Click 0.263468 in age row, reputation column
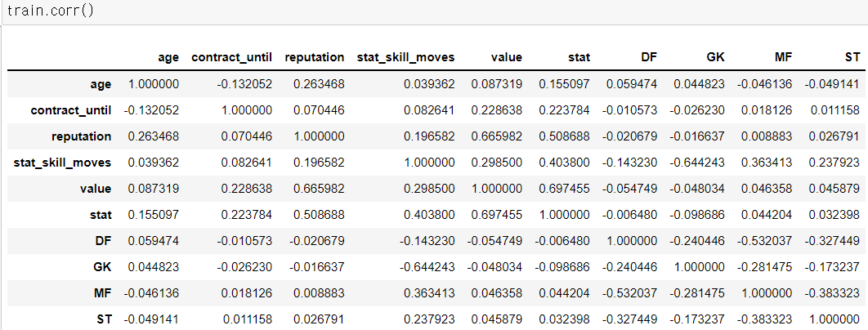The height and width of the screenshot is (330, 868). (x=320, y=84)
